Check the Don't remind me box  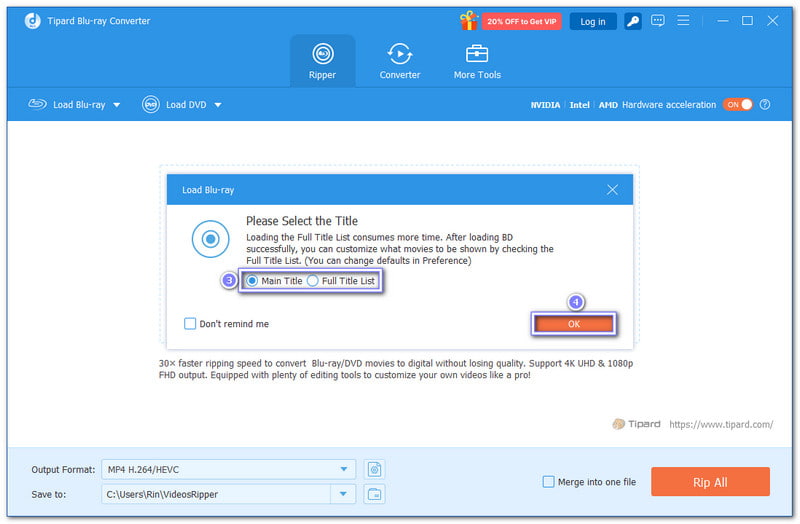[191, 324]
